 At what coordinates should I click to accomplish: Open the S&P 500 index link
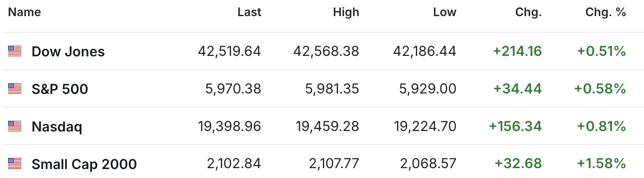pos(60,89)
